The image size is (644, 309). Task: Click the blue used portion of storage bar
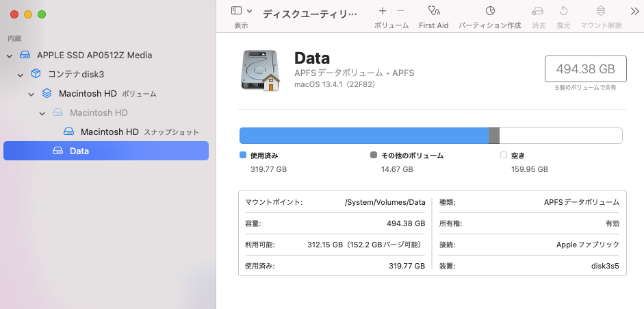click(x=364, y=136)
